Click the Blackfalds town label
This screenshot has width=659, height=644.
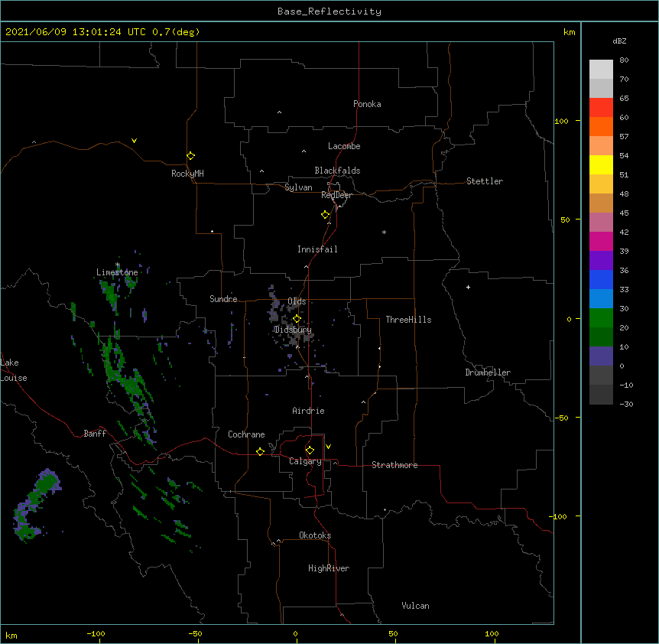tap(337, 171)
